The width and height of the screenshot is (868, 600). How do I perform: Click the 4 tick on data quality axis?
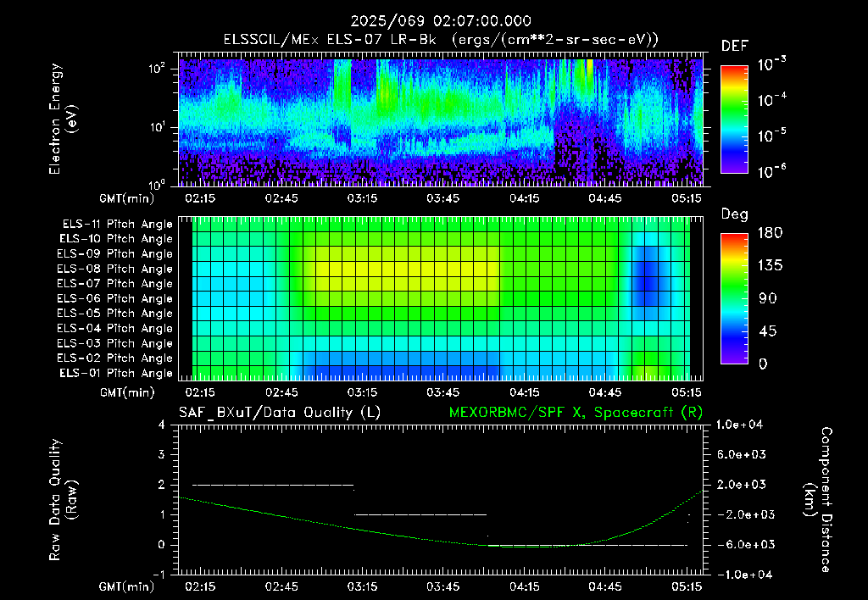click(x=162, y=425)
